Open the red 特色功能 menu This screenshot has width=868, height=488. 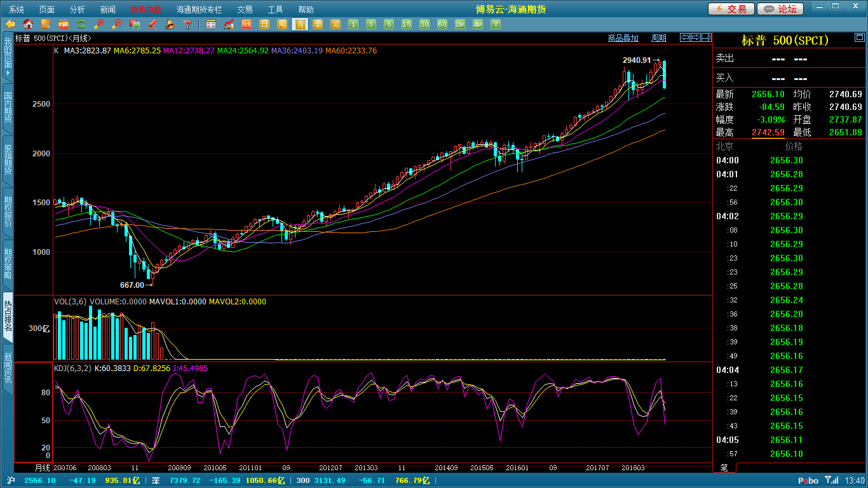point(146,10)
